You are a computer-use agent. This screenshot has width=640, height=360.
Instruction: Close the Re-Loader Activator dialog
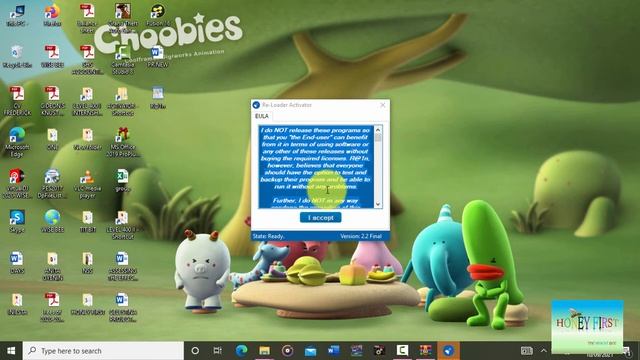pos(382,105)
